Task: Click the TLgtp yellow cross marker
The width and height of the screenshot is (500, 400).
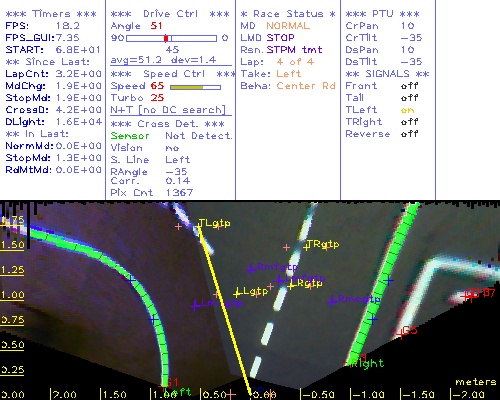Action: (199, 228)
